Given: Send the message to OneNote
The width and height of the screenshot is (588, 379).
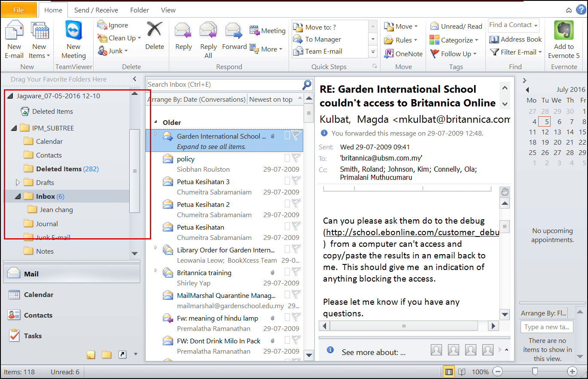Looking at the screenshot, I should pos(403,54).
